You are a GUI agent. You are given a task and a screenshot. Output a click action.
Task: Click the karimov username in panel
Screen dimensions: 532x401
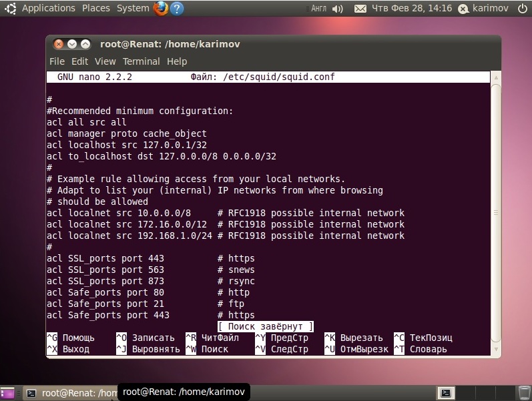[x=490, y=8]
